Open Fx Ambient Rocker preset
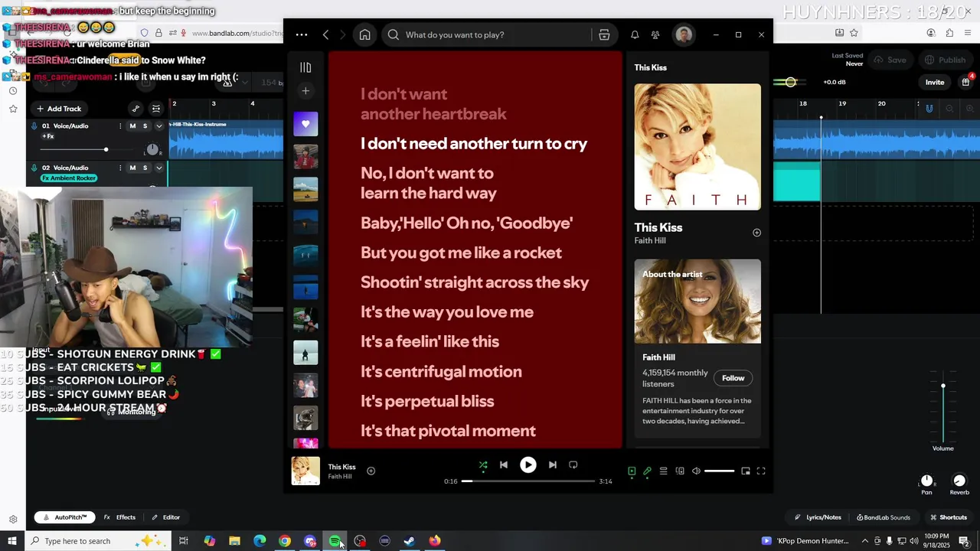This screenshot has width=980, height=551. pyautogui.click(x=69, y=178)
